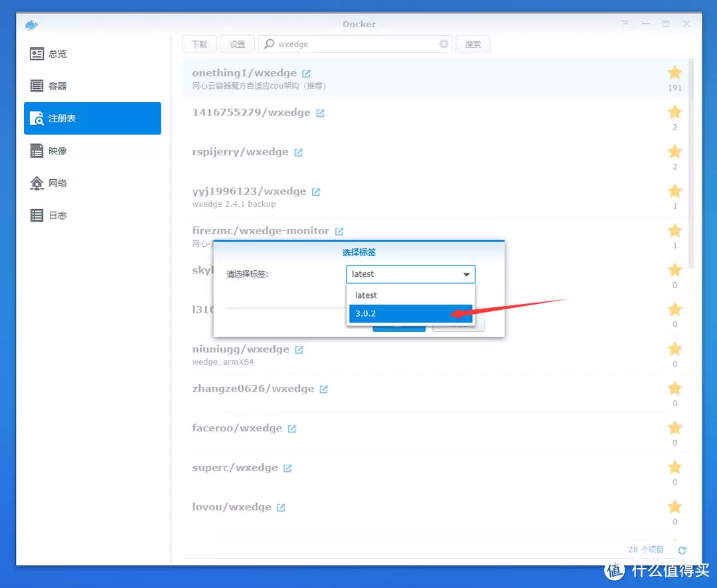
Task: Click star icon of 1416755279/wxedge
Action: click(x=675, y=111)
